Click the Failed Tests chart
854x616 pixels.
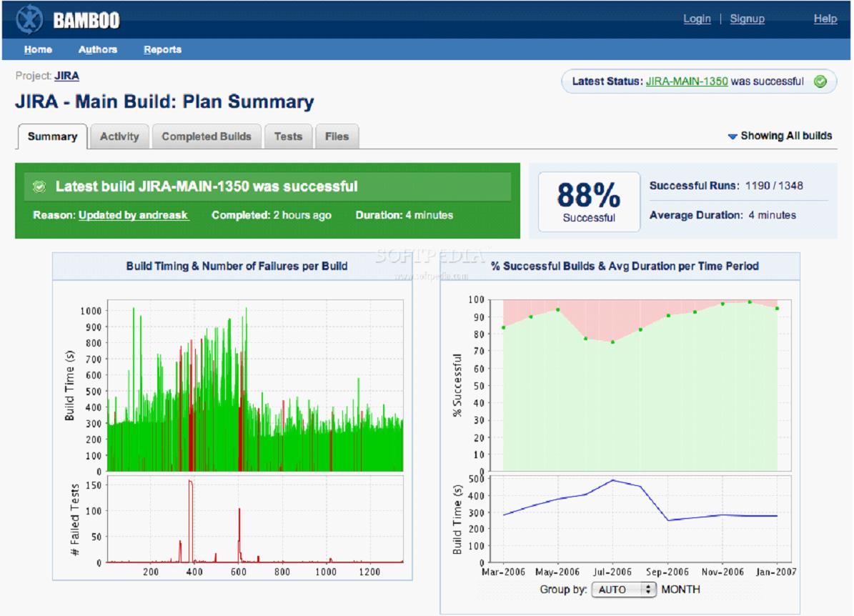coord(255,520)
